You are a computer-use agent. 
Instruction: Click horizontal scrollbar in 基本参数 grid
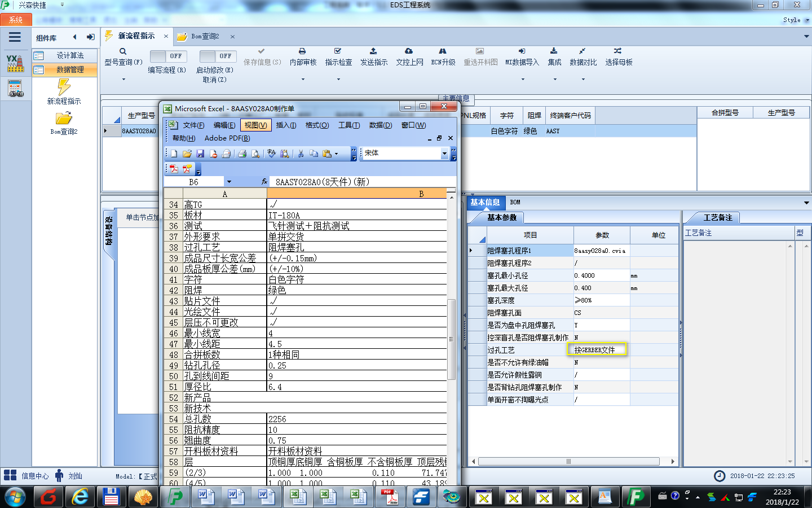coord(568,461)
